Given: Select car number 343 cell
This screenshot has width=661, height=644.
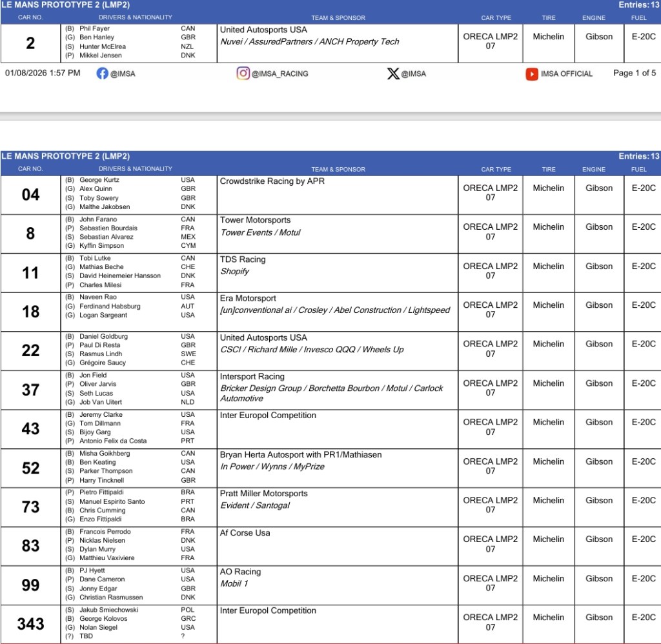Looking at the screenshot, I should point(30,623).
